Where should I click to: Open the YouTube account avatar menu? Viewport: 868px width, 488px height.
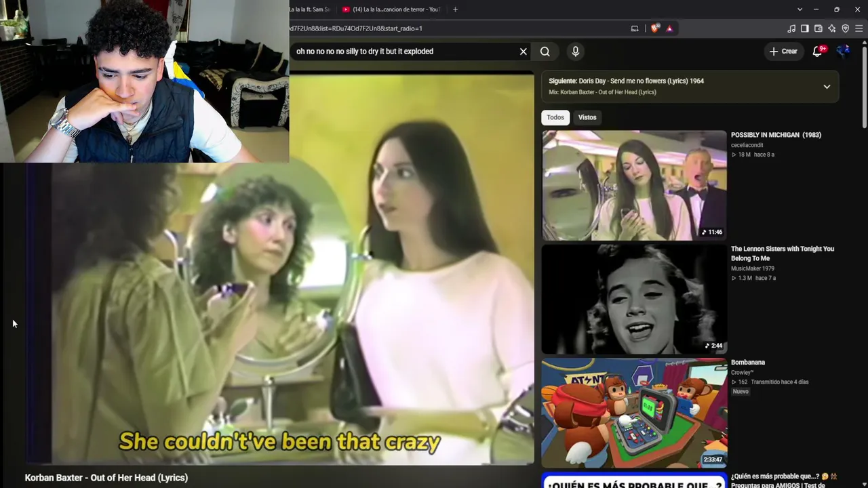pyautogui.click(x=844, y=52)
